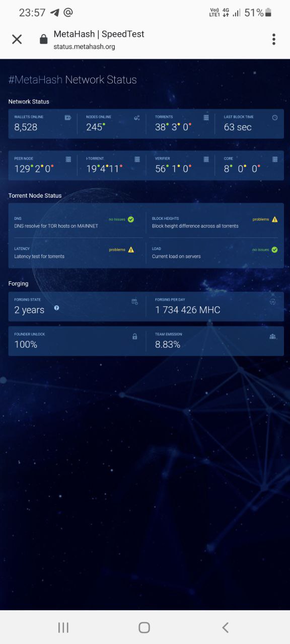Tap Android home button
The height and width of the screenshot is (644, 290).
tap(144, 627)
